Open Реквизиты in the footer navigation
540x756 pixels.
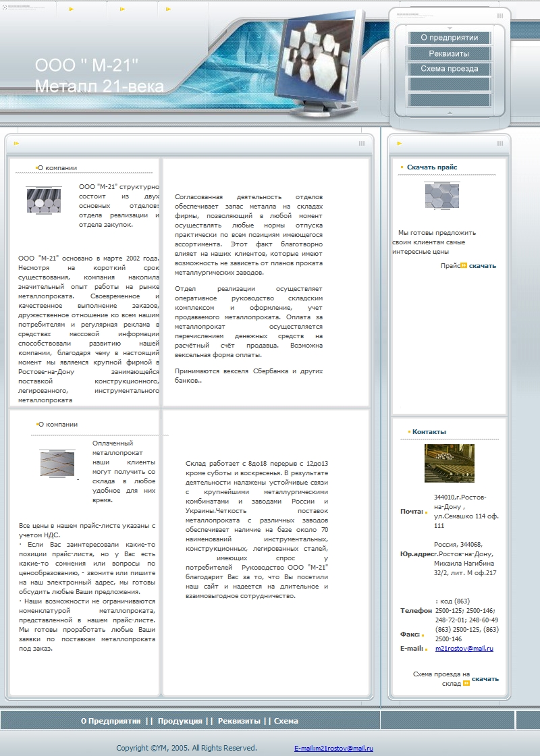click(239, 722)
